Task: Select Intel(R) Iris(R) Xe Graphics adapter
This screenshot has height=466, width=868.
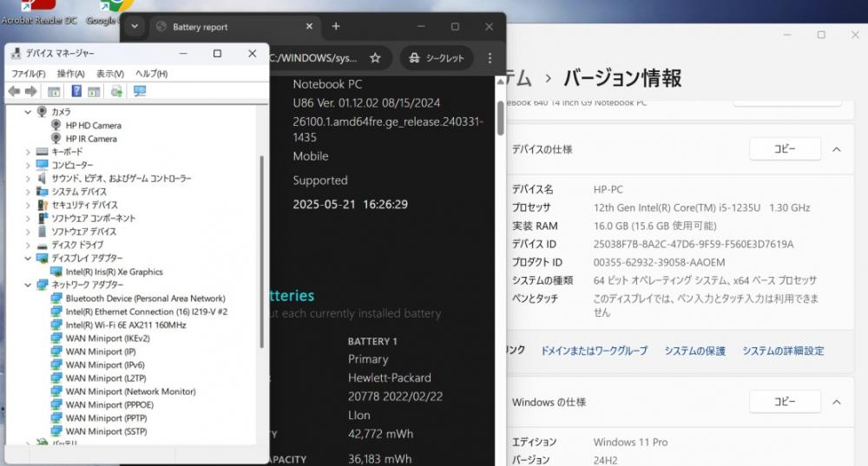Action: tap(114, 272)
